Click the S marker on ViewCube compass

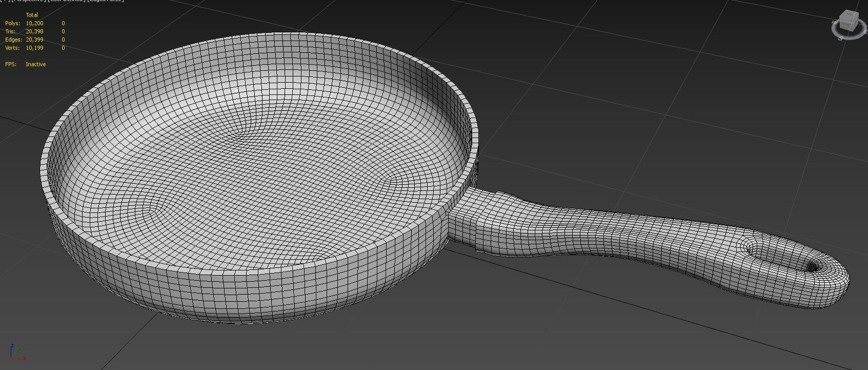pos(841,38)
